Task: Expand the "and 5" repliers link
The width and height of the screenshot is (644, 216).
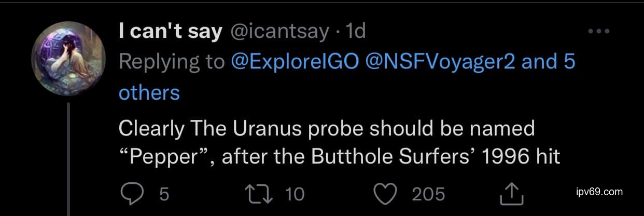Action: (x=549, y=62)
